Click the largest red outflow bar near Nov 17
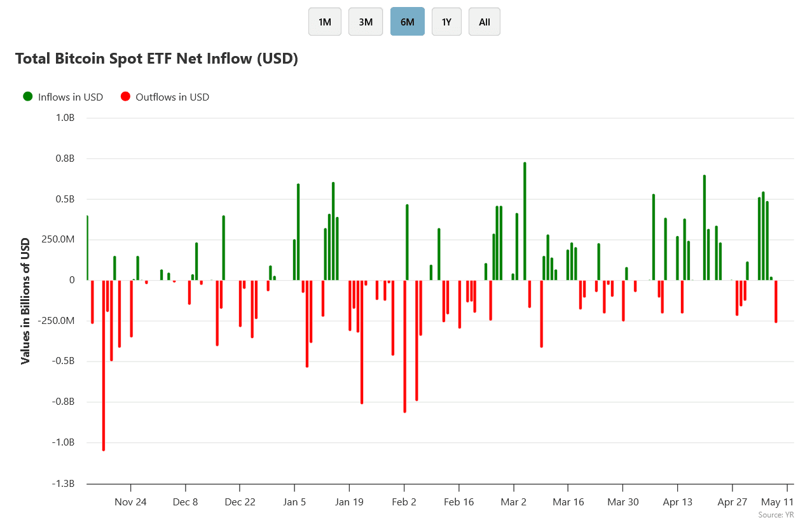 tap(104, 365)
